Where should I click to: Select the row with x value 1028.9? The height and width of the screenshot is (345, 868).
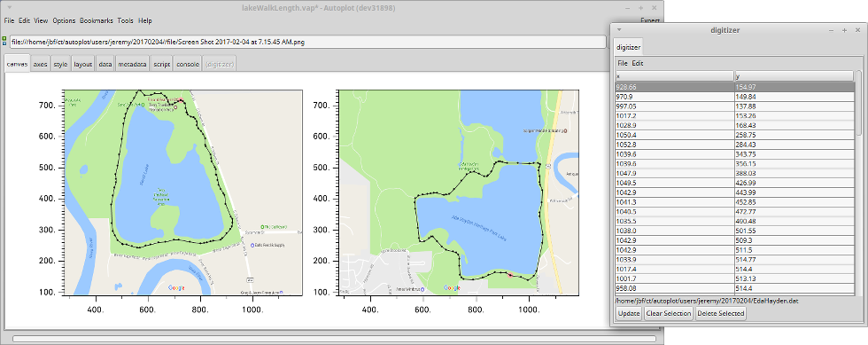734,125
